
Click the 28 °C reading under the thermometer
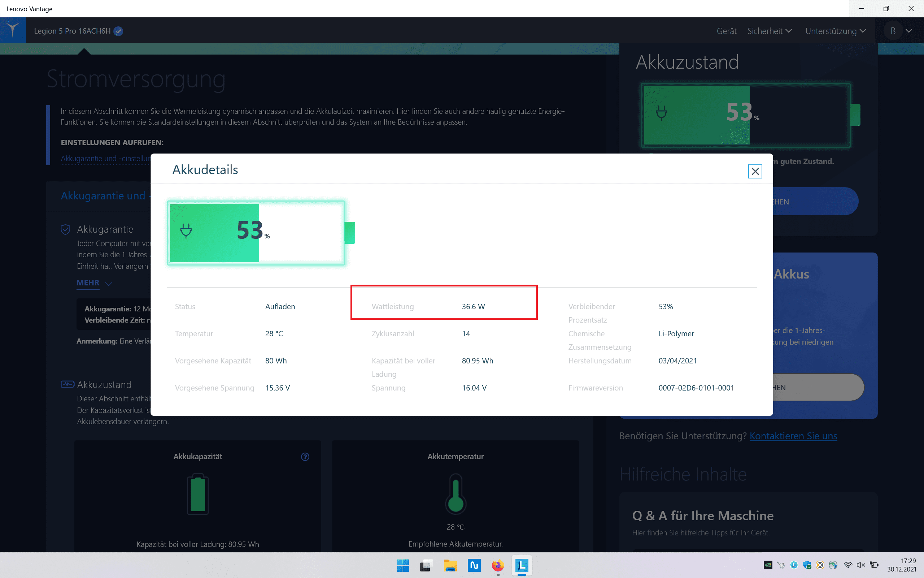pos(456,527)
